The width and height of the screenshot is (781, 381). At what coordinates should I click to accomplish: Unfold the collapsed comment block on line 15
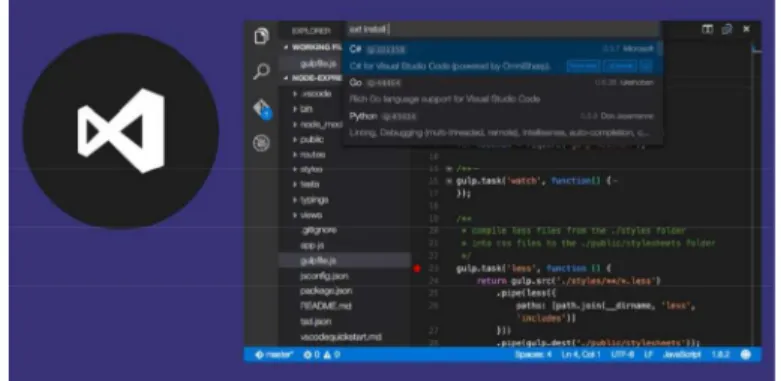tap(449, 169)
